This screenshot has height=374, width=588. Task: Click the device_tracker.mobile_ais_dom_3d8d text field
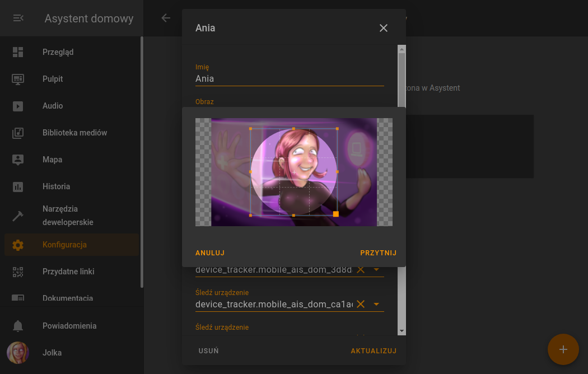click(x=274, y=269)
